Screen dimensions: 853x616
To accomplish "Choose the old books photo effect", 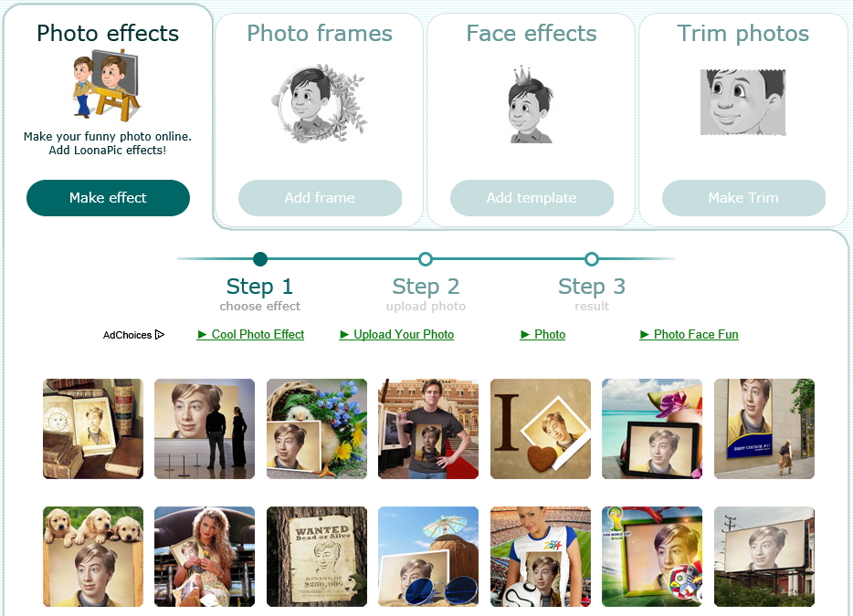I will pyautogui.click(x=93, y=429).
